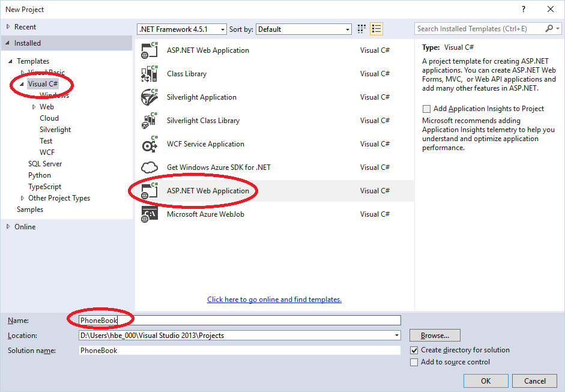Expand the Recent section

point(8,26)
